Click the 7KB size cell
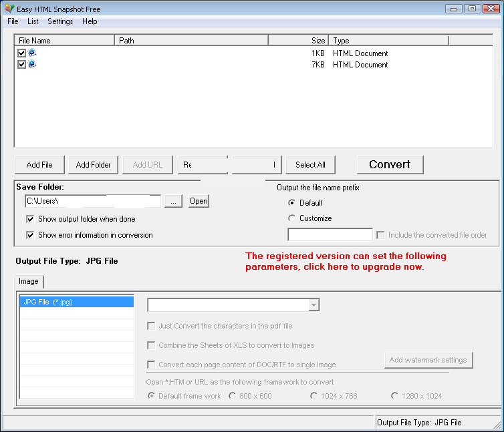 (x=318, y=65)
